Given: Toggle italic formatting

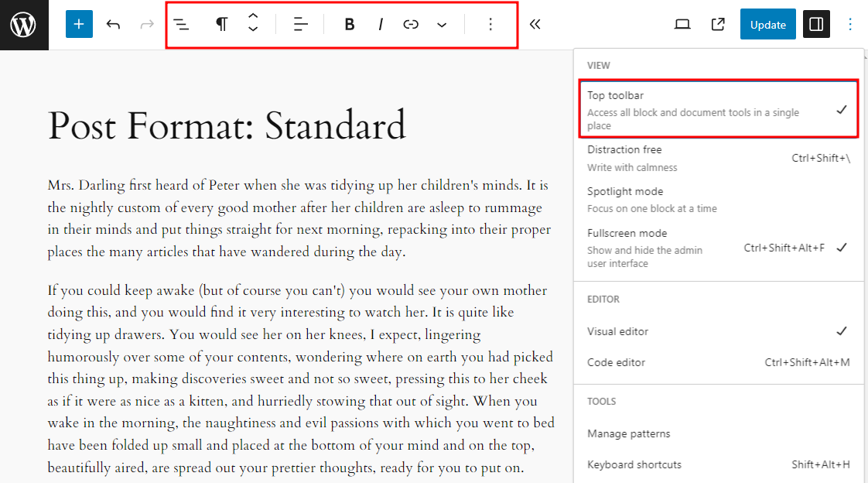Looking at the screenshot, I should pyautogui.click(x=380, y=24).
